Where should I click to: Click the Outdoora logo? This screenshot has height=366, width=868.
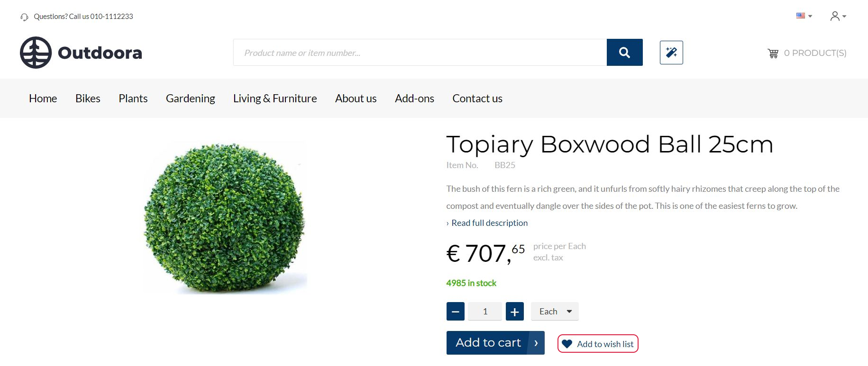tap(81, 53)
